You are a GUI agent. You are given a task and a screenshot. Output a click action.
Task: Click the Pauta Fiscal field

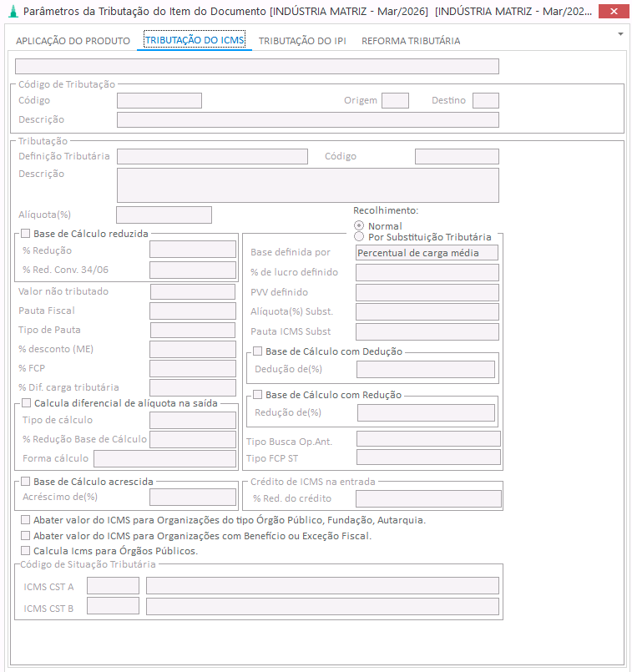193,311
